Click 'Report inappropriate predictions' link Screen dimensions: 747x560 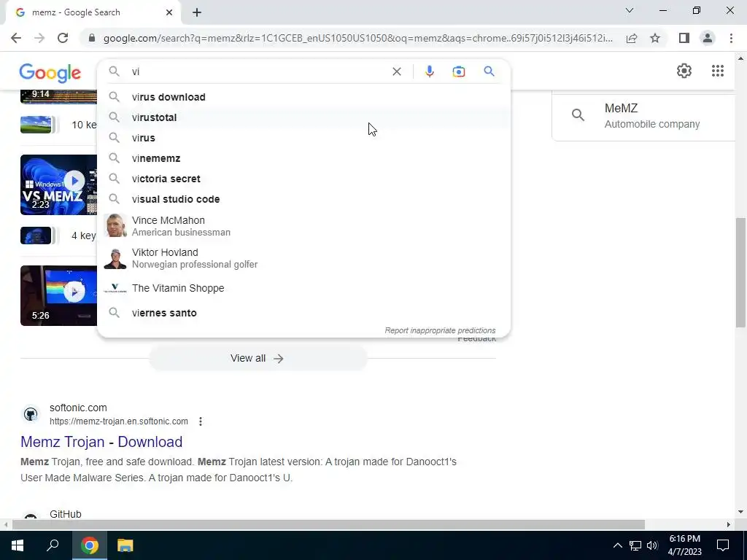pyautogui.click(x=440, y=330)
